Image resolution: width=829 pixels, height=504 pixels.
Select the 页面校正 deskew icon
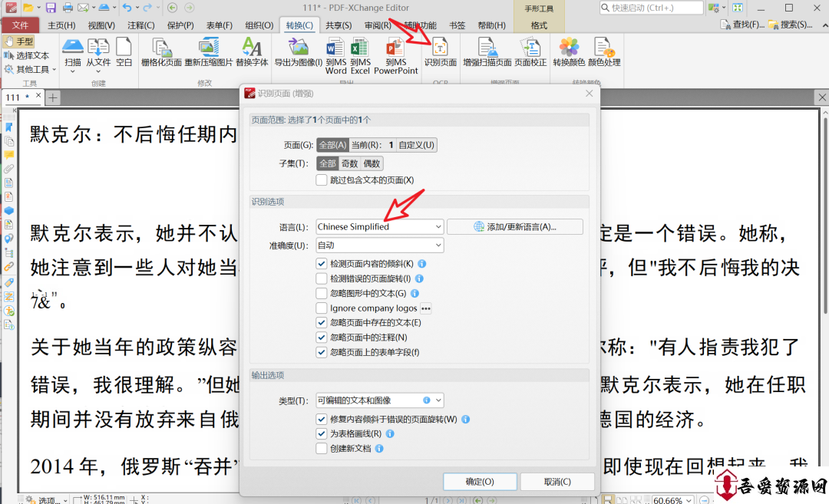[x=530, y=52]
